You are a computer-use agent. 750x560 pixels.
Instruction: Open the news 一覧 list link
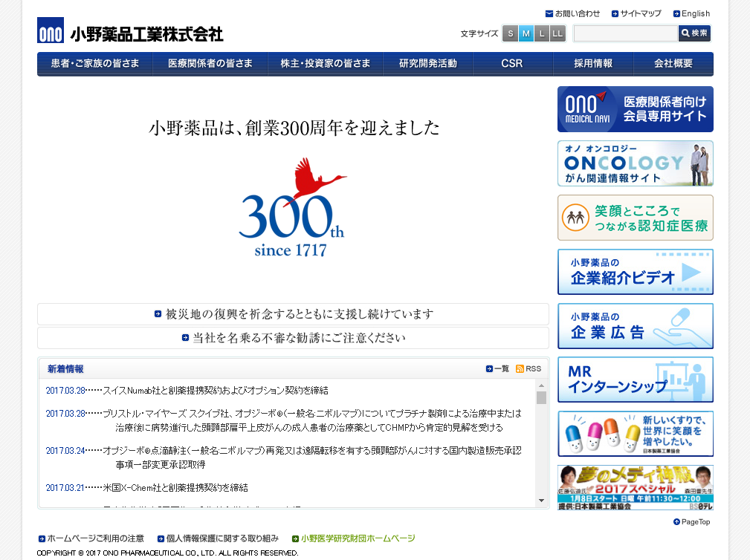pyautogui.click(x=497, y=369)
